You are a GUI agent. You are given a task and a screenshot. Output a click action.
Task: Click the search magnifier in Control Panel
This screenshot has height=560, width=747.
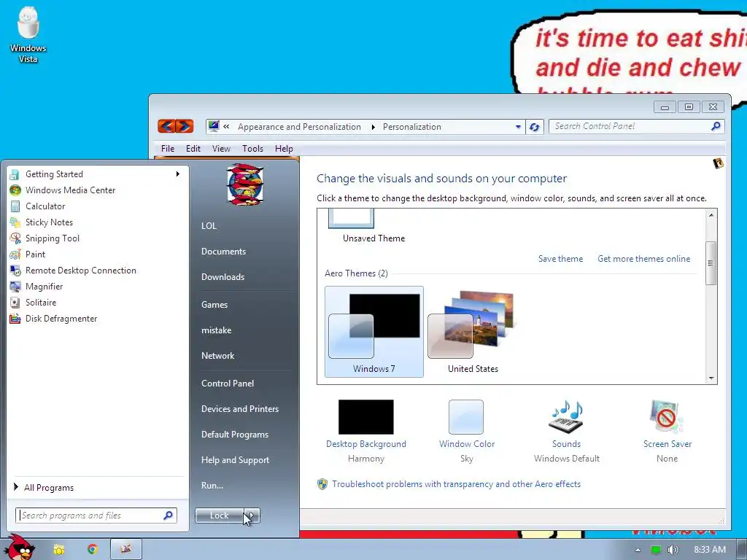pos(716,126)
